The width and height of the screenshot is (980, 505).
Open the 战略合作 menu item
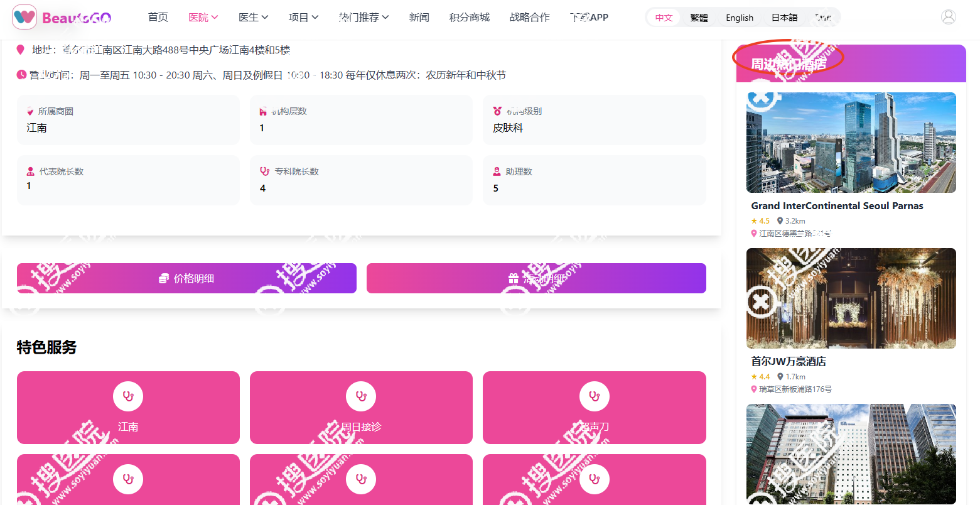pyautogui.click(x=530, y=18)
